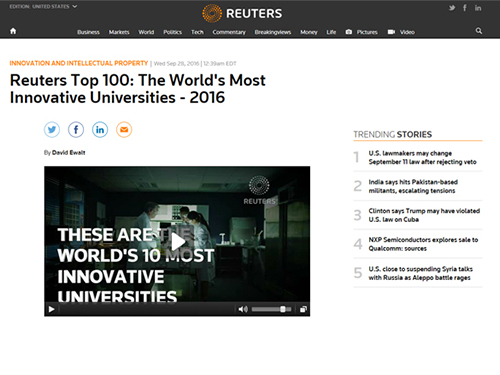Play the video with the center play button

coord(178,242)
